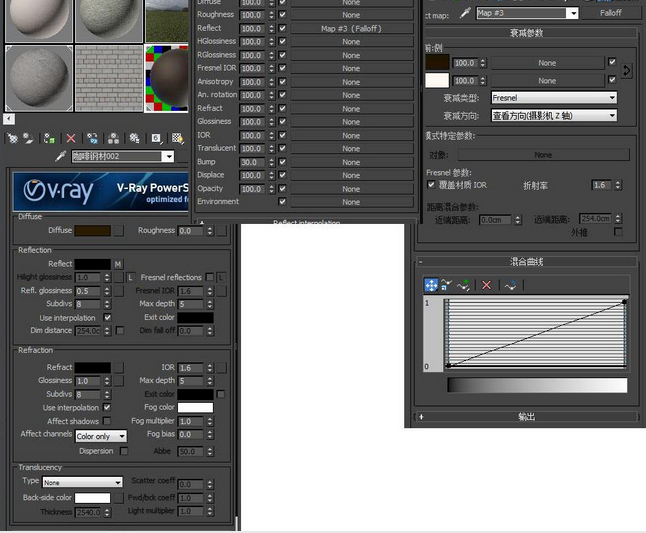The height and width of the screenshot is (533, 646).
Task: Select the move point tool in curve editor
Action: [x=431, y=285]
